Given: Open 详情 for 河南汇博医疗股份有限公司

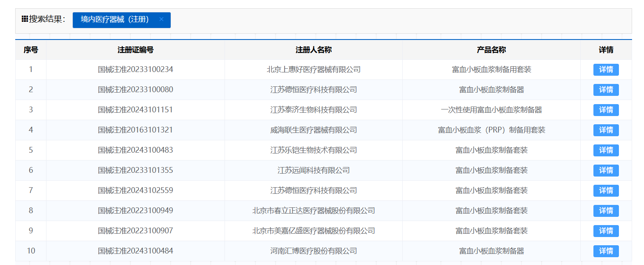Looking at the screenshot, I should tap(606, 251).
